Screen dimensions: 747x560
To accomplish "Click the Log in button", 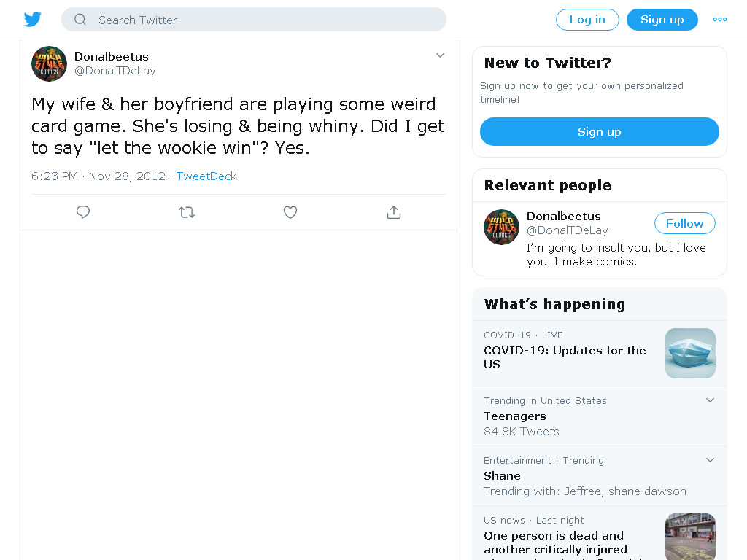I will (587, 20).
